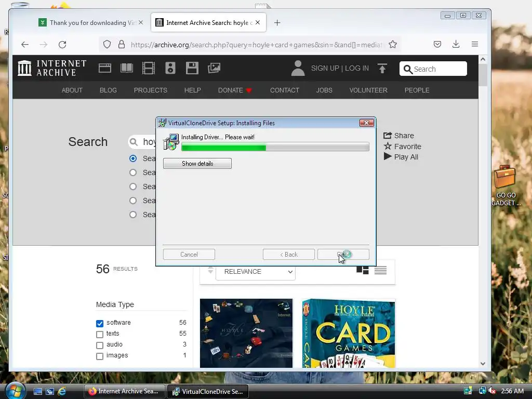The height and width of the screenshot is (399, 532).
Task: Click the Internet Archive logo
Action: click(x=52, y=68)
